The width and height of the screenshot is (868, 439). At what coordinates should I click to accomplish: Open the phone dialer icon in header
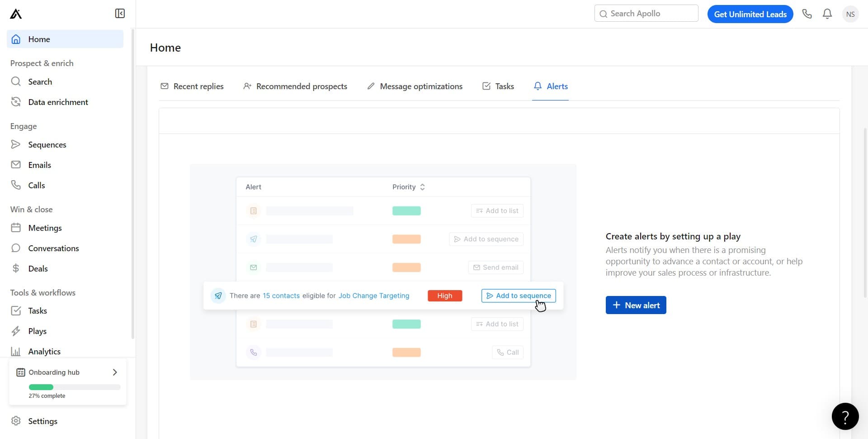807,14
